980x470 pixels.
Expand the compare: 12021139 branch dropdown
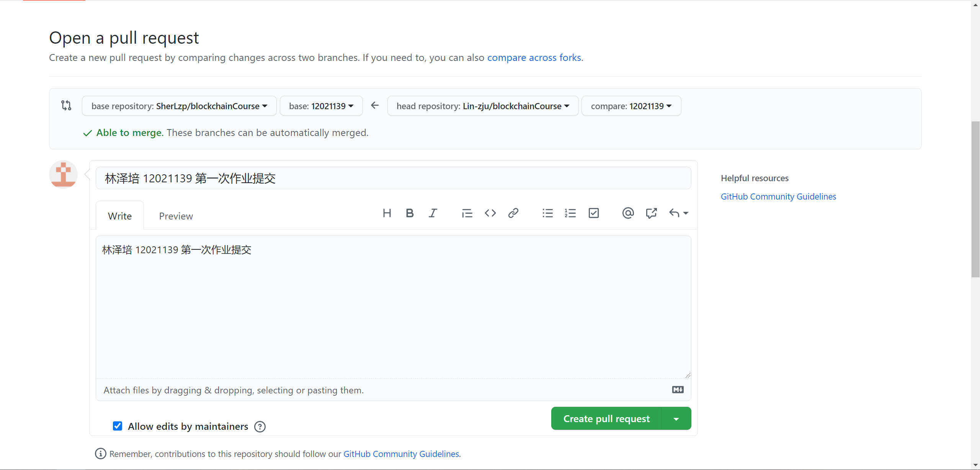pyautogui.click(x=631, y=106)
